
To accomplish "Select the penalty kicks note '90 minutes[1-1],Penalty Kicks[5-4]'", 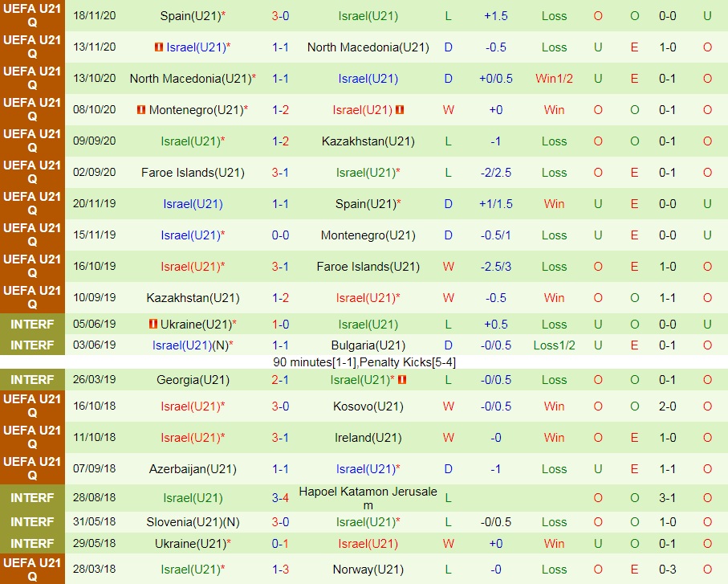I will tap(364, 362).
